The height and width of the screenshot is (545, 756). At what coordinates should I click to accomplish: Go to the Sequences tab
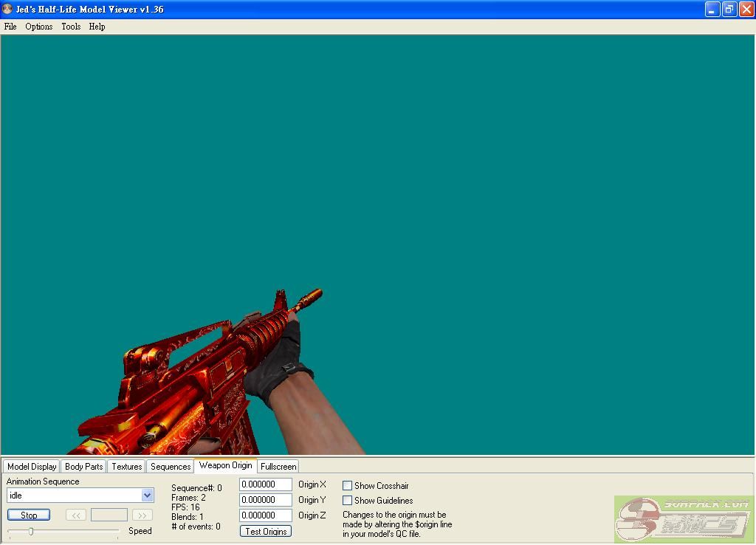tap(171, 467)
